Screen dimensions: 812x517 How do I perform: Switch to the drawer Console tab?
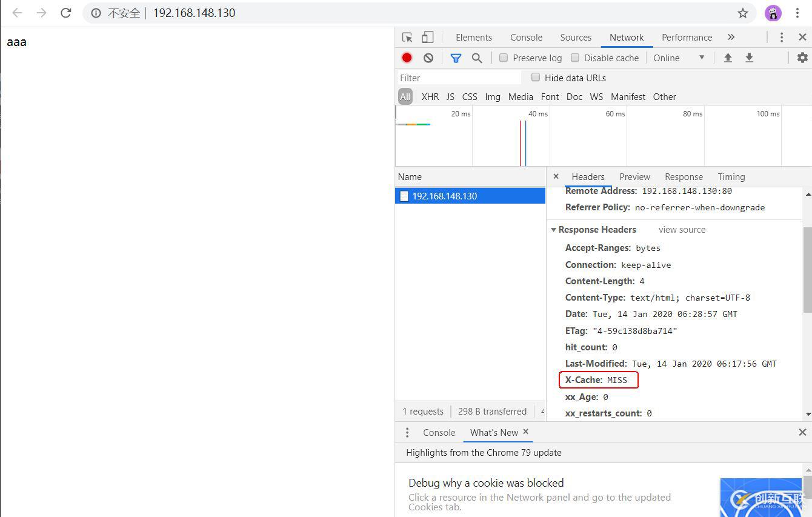[x=439, y=432]
